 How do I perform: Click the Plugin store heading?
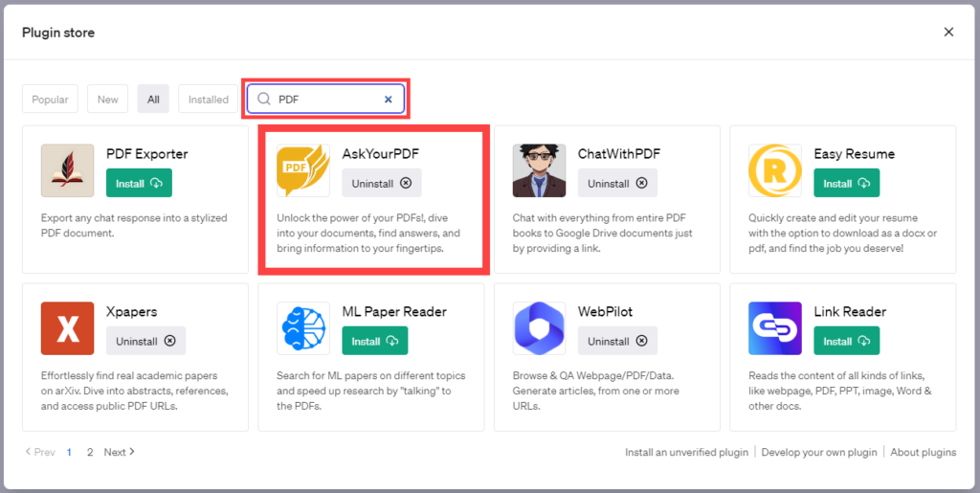tap(58, 33)
